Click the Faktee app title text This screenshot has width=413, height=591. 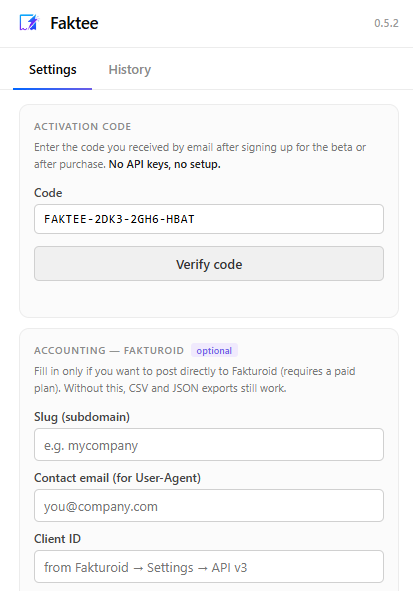74,23
